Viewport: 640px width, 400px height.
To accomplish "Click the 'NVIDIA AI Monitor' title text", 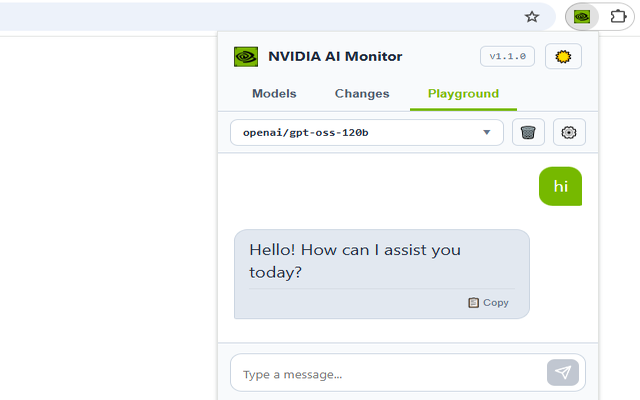I will tap(335, 56).
